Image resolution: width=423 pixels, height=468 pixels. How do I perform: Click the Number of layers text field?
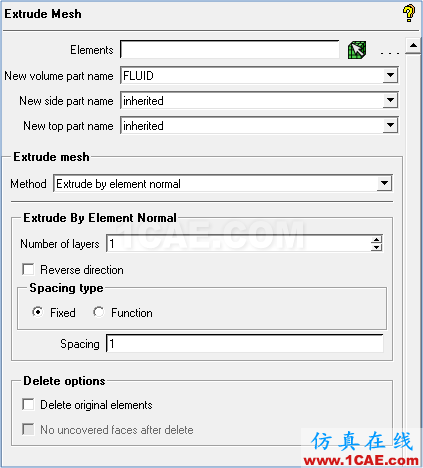239,244
